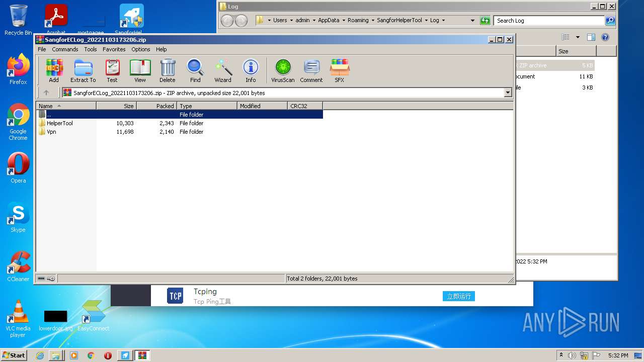This screenshot has height=362, width=644.
Task: Open Internet Explorer from taskbar
Action: coord(40,355)
